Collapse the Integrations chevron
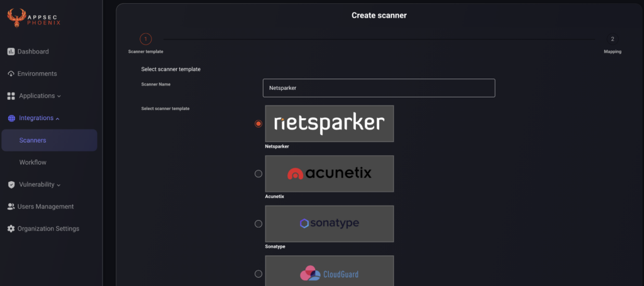 pyautogui.click(x=57, y=119)
